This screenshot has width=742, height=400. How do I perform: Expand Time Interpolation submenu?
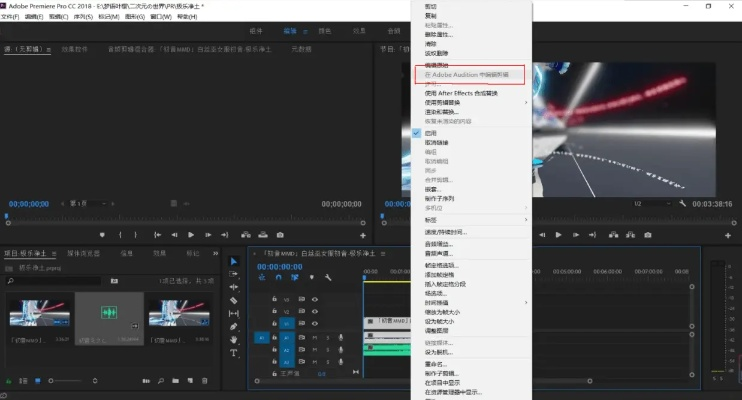(526, 302)
